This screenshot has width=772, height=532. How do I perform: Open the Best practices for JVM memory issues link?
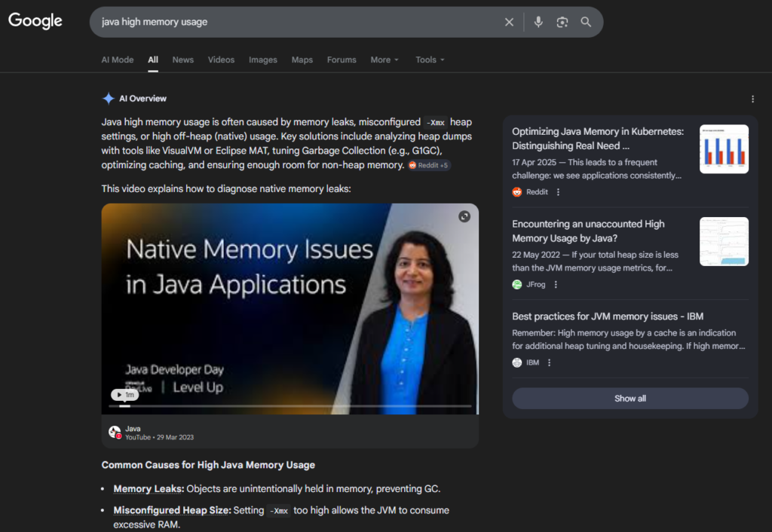tap(608, 316)
